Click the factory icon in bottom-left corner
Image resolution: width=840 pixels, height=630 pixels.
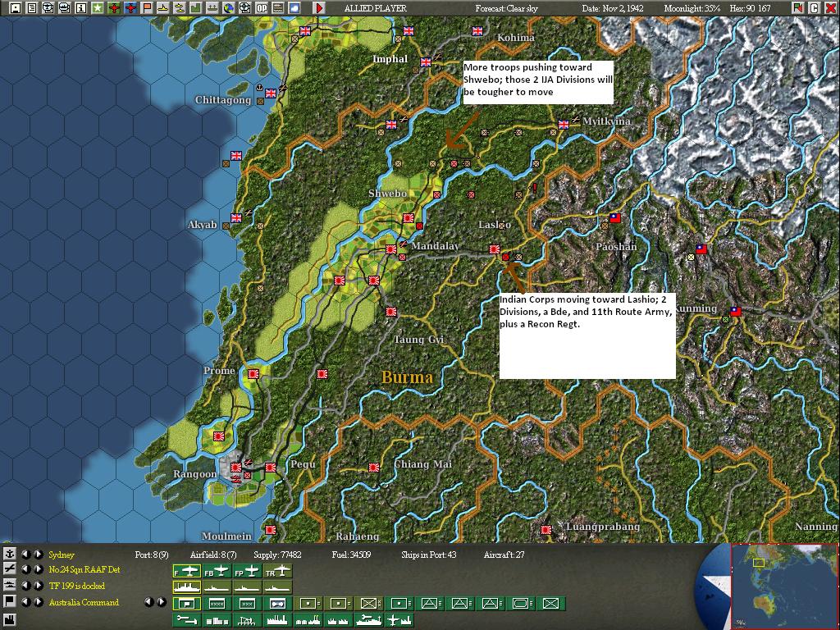pos(10,620)
